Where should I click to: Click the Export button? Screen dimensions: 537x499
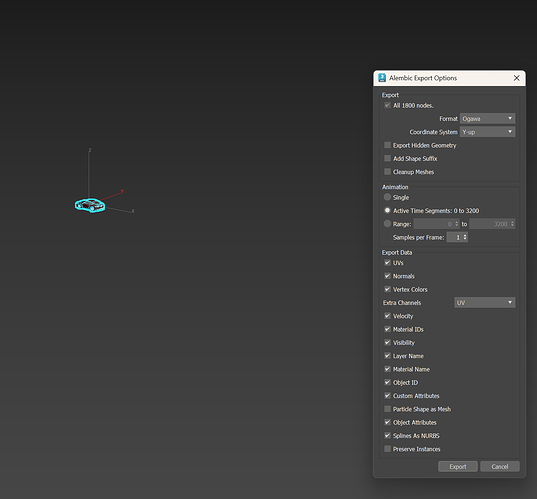coord(458,466)
